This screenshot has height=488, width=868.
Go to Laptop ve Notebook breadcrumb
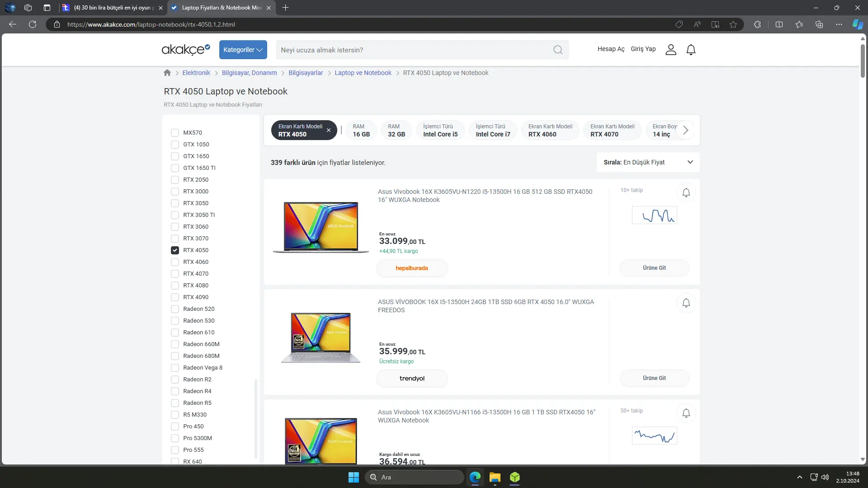(x=363, y=73)
